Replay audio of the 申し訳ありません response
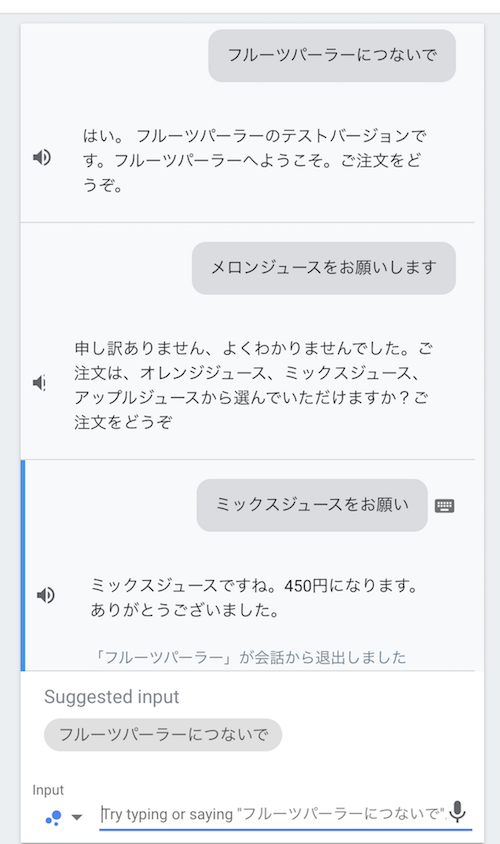The height and width of the screenshot is (844, 500). pyautogui.click(x=39, y=383)
